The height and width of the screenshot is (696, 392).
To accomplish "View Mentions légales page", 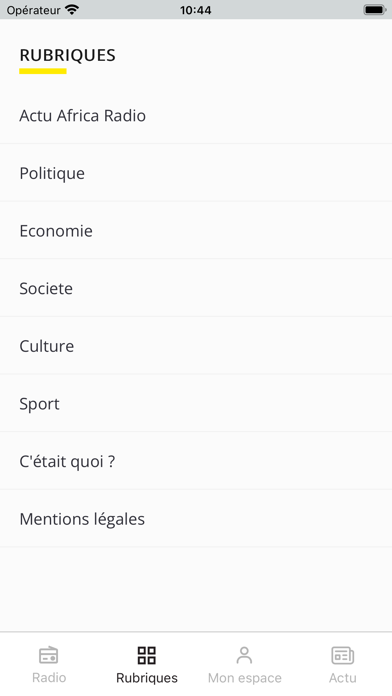I will tap(196, 519).
